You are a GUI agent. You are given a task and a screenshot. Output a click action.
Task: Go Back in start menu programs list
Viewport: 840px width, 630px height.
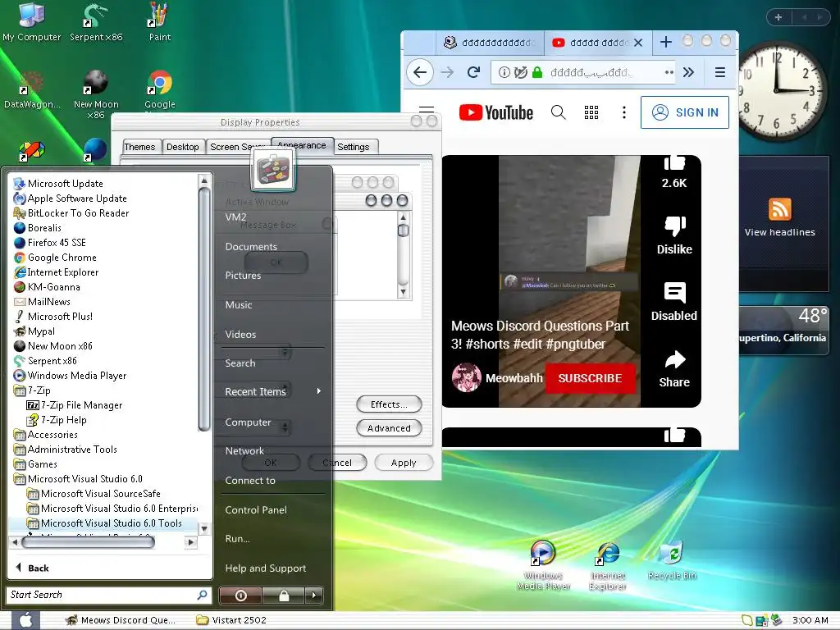click(x=33, y=568)
